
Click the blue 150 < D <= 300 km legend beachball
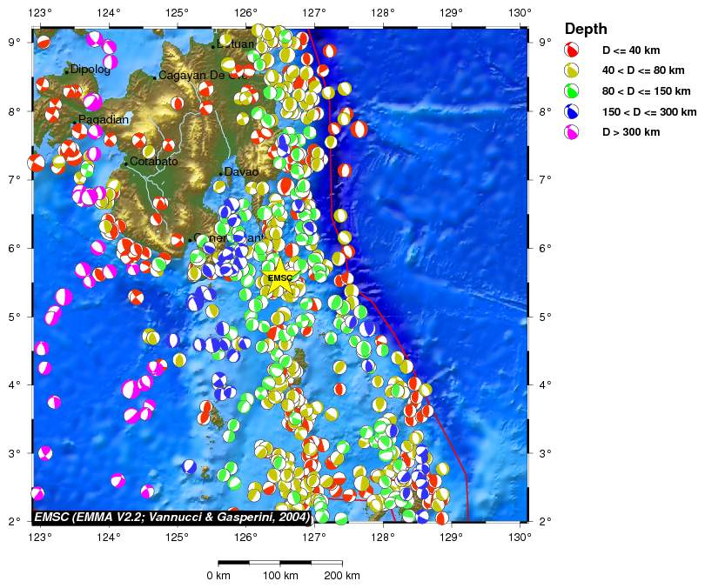point(572,112)
